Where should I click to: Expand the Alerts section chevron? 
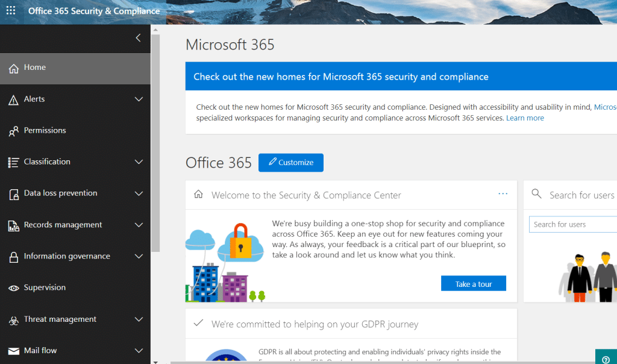pyautogui.click(x=139, y=99)
